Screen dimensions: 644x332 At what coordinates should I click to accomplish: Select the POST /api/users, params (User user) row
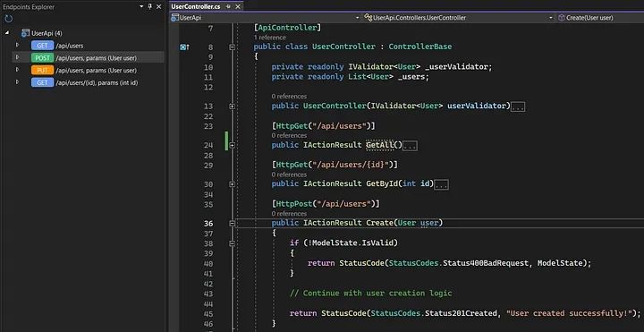[88, 57]
